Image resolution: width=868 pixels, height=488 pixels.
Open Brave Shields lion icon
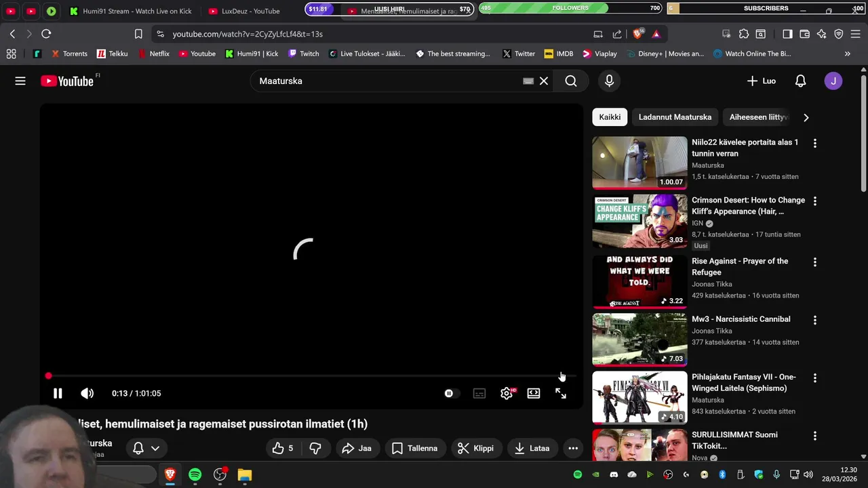point(637,34)
